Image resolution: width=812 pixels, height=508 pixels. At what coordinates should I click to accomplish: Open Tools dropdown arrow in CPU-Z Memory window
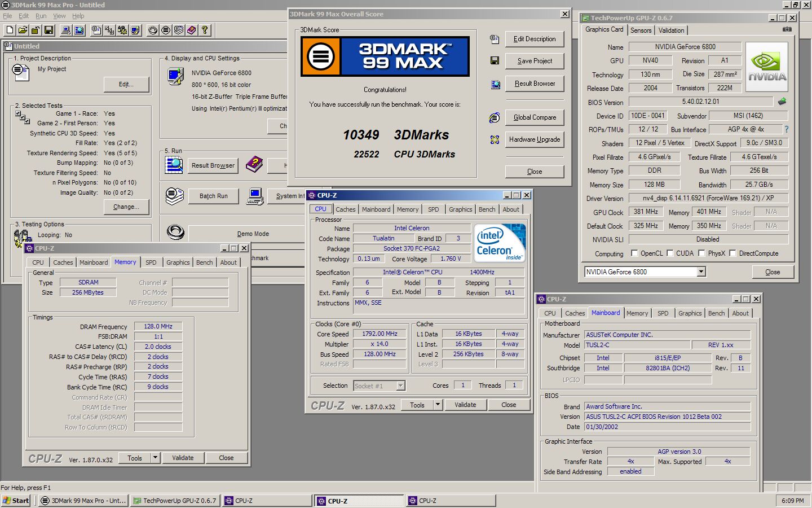click(x=155, y=458)
